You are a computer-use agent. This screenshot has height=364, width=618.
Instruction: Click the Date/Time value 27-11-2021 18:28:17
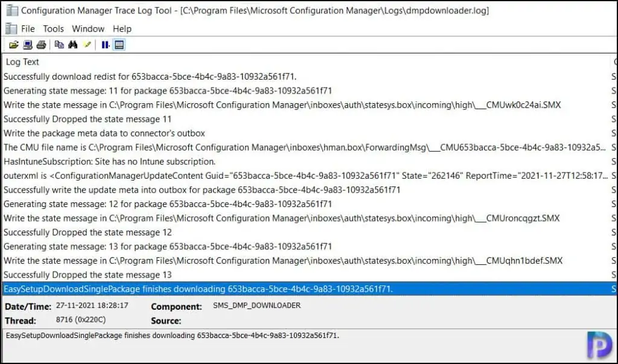pyautogui.click(x=92, y=305)
